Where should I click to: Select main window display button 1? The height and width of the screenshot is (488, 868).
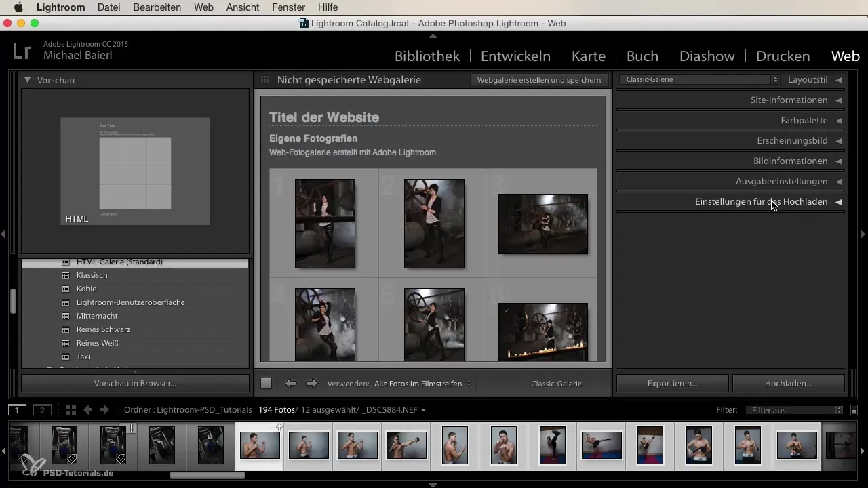click(18, 410)
